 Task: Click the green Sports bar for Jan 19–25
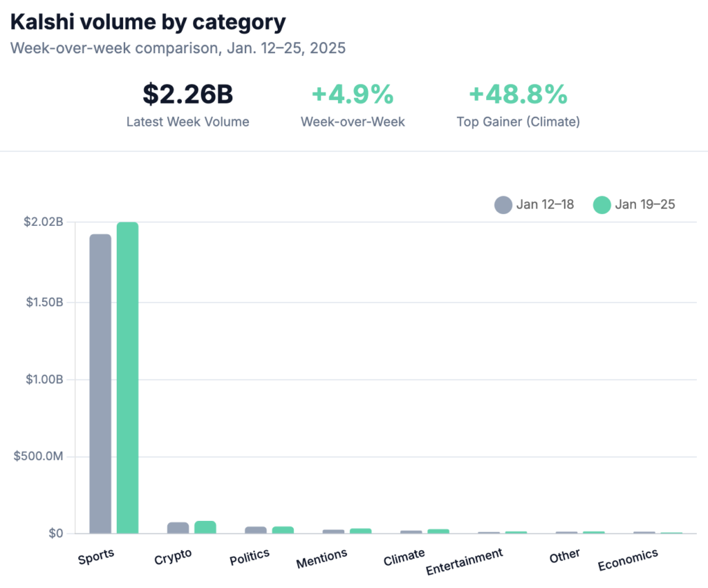pyautogui.click(x=127, y=378)
